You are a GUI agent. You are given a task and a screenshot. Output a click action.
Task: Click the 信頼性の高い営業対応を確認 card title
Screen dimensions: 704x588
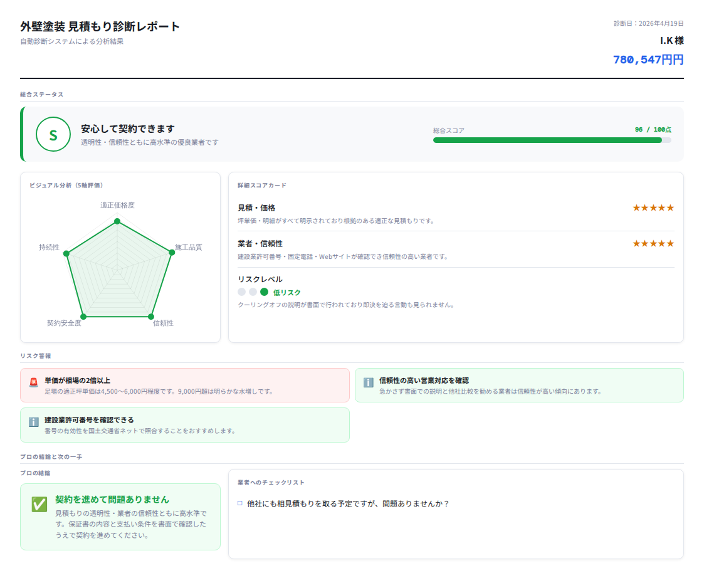coord(424,381)
